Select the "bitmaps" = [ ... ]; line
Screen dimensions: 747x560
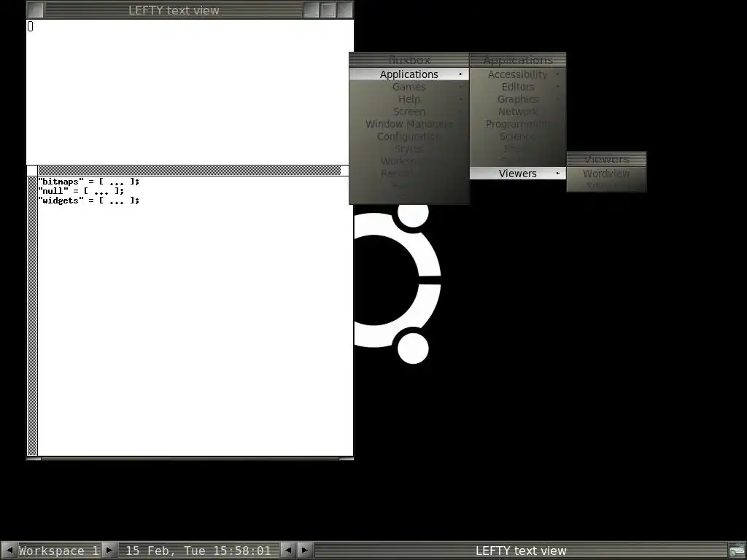(x=88, y=182)
